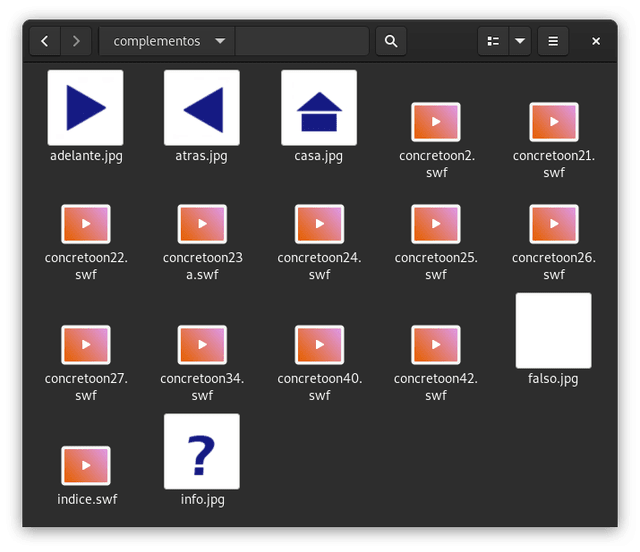
Task: Select the adelante.jpg thumbnail
Action: 85,108
